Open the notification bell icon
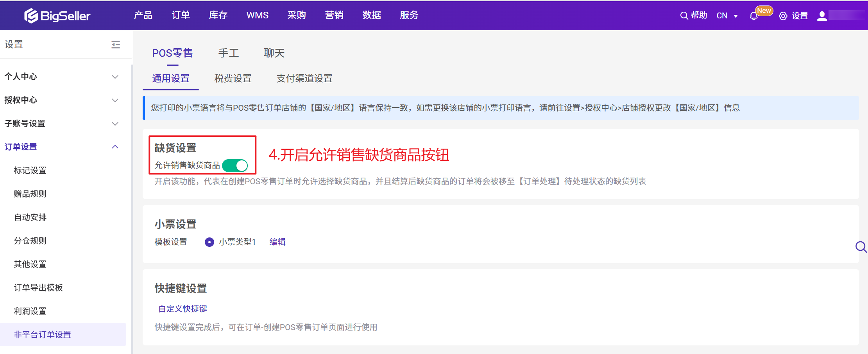The height and width of the screenshot is (354, 868). tap(753, 16)
